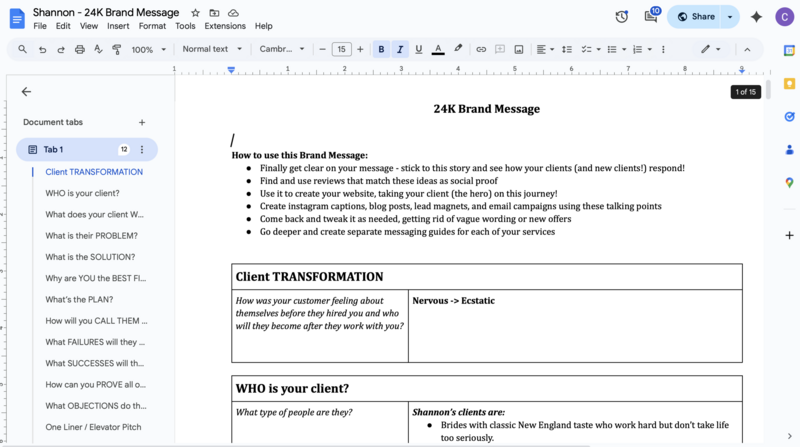This screenshot has height=447, width=800.
Task: Open the Help menu
Action: pyautogui.click(x=263, y=26)
